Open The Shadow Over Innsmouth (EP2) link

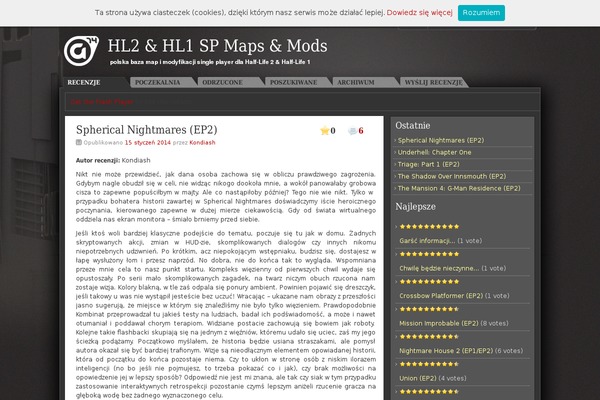452,176
